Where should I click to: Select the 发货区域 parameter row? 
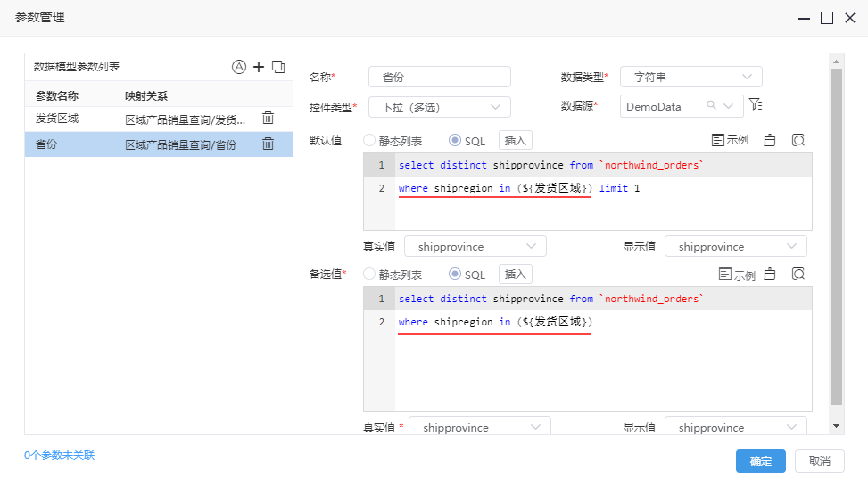coord(158,119)
